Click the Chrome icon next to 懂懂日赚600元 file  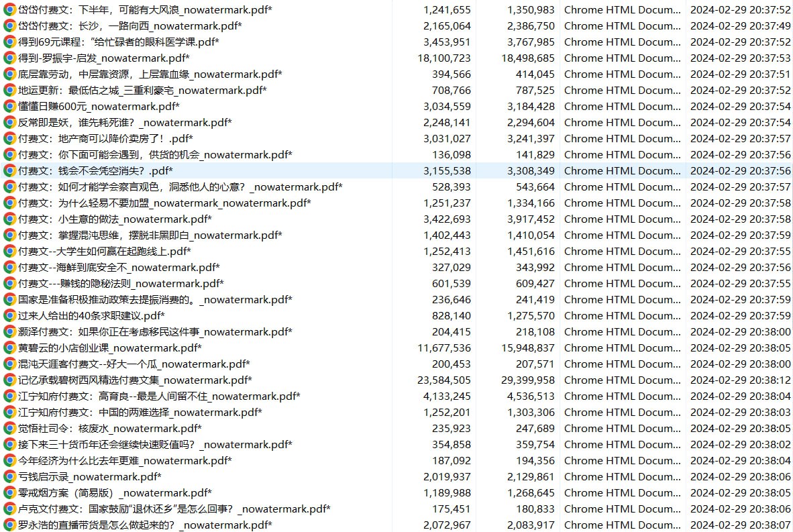[x=9, y=107]
